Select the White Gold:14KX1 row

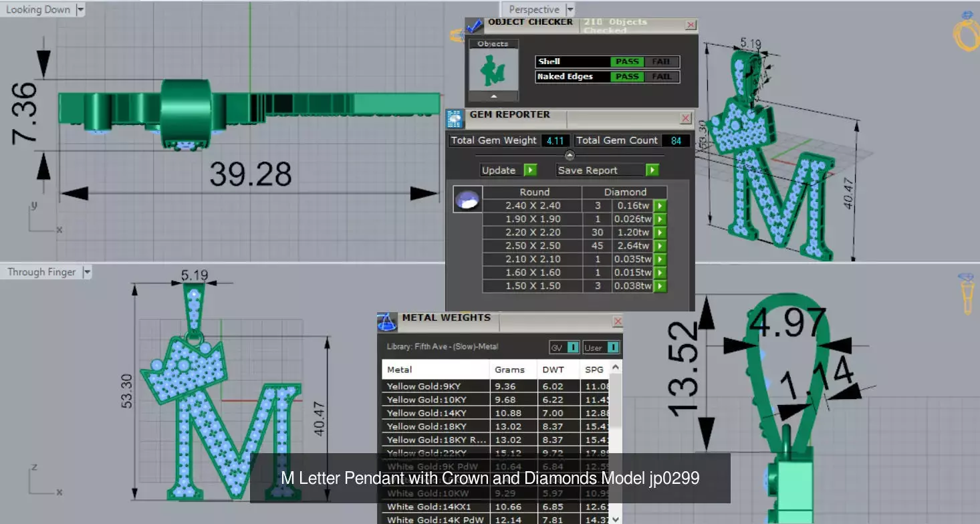tap(496, 507)
